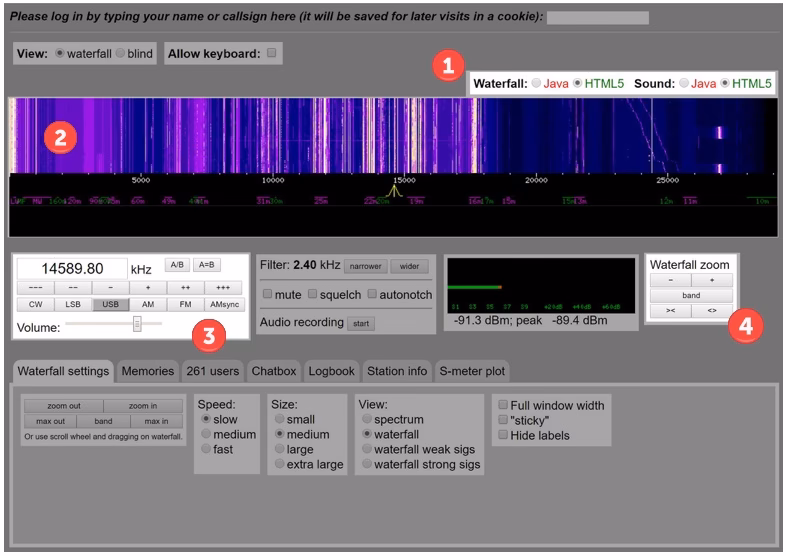The width and height of the screenshot is (786, 556).
Task: Click the zoom in button in Waterfall settings
Action: (x=143, y=406)
